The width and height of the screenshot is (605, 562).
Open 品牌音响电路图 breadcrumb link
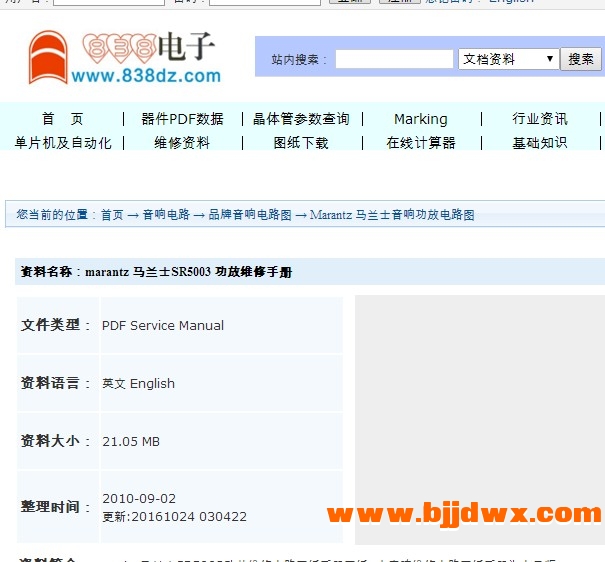coord(250,215)
